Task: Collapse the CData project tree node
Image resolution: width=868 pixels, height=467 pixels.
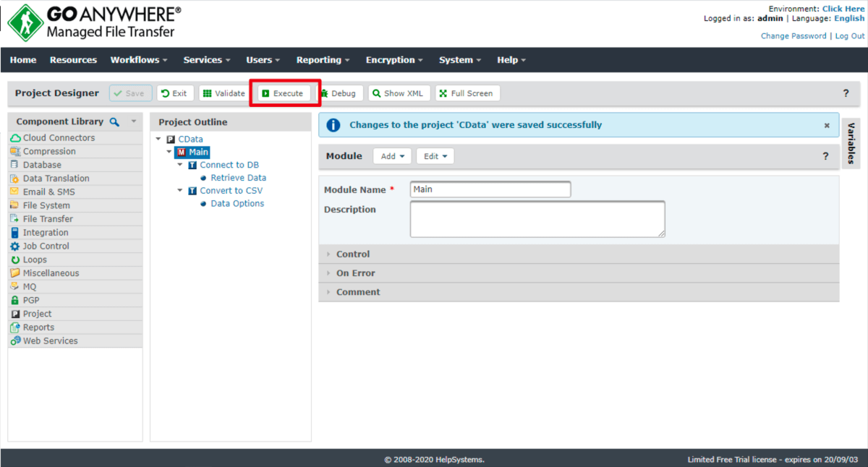Action: pos(158,140)
